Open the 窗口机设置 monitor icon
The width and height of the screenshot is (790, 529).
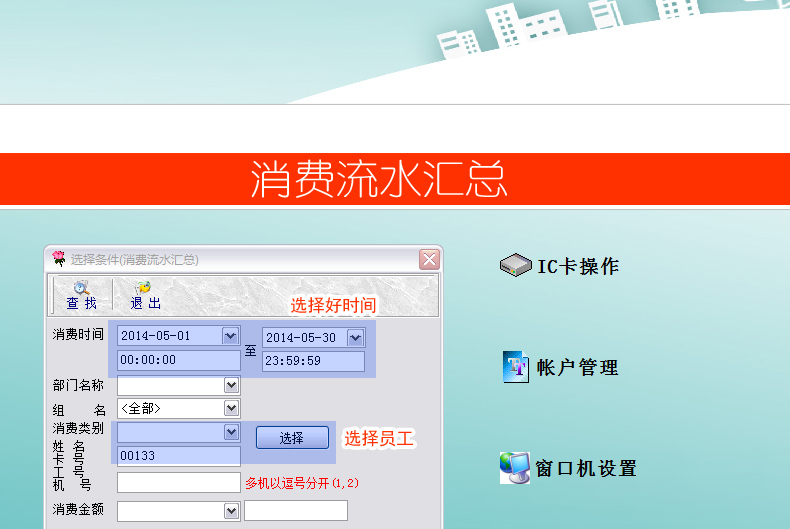[515, 468]
